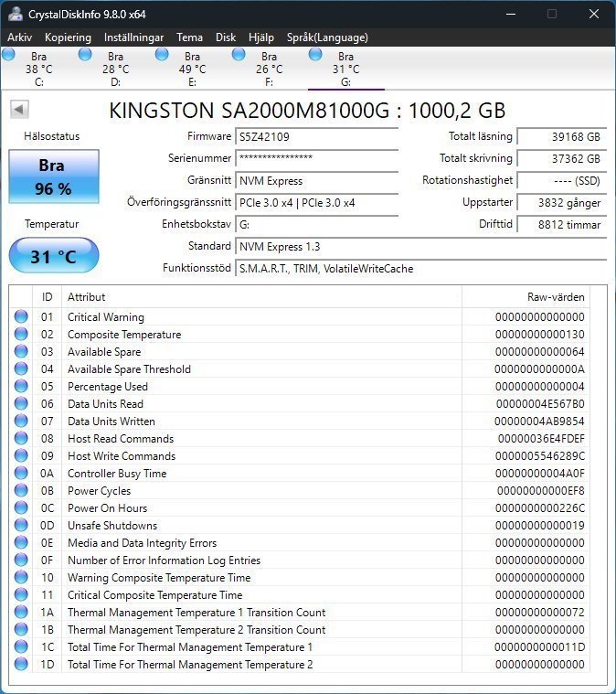
Task: Click the status orb beside Unsafe Shutdowns
Action: (x=21, y=526)
